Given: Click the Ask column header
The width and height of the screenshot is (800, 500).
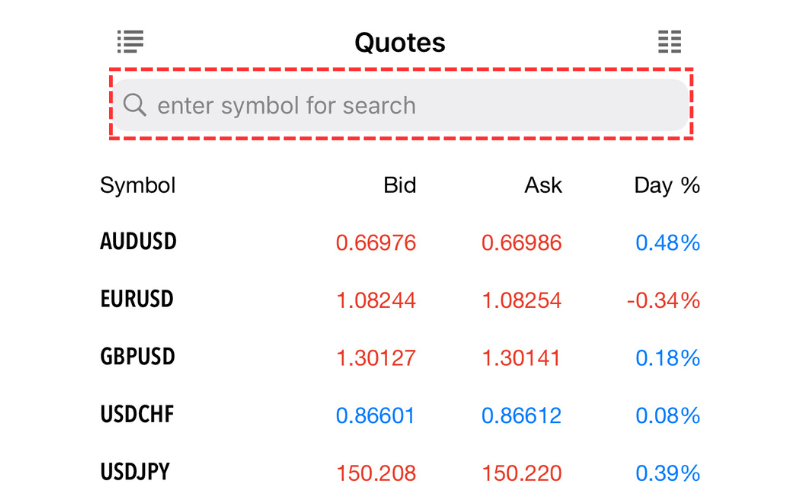Looking at the screenshot, I should point(543,185).
